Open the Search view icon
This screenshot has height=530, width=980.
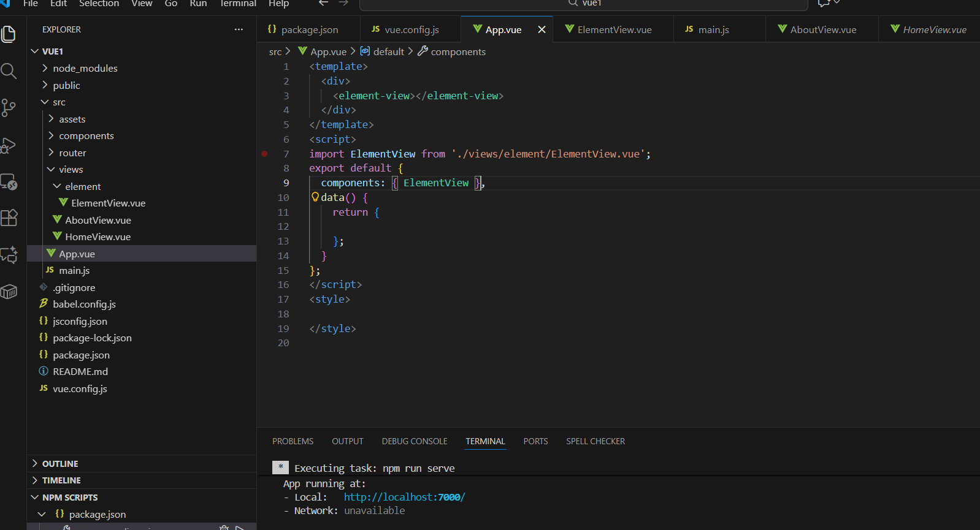point(9,71)
